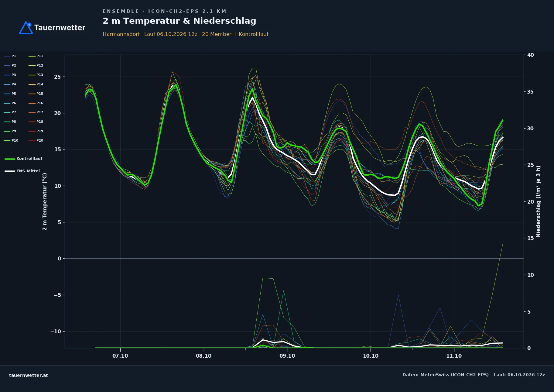Toggle member P19 in the legend

[36, 131]
